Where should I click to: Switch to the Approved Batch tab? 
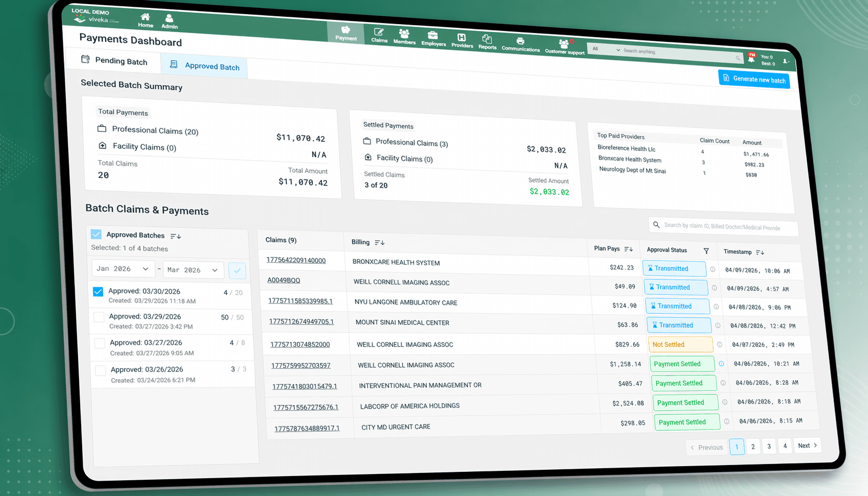pyautogui.click(x=205, y=65)
